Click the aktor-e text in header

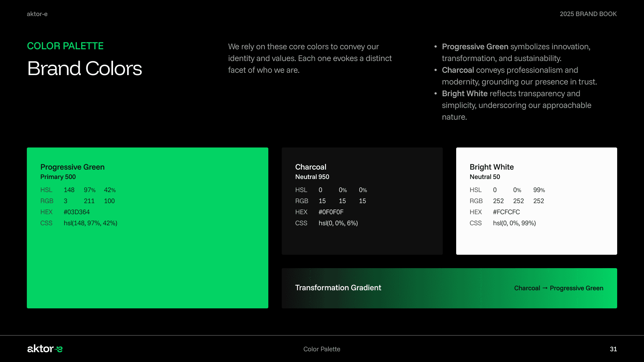click(x=37, y=14)
